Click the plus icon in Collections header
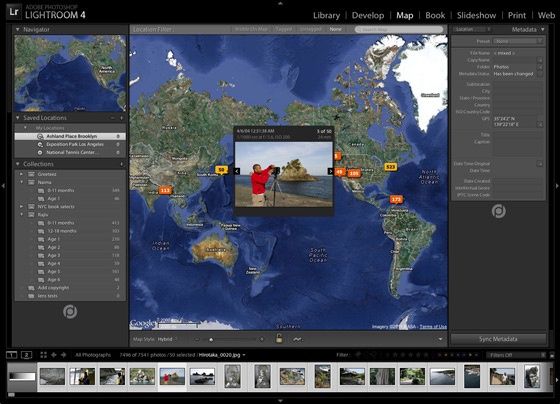The width and height of the screenshot is (560, 404). (121, 164)
